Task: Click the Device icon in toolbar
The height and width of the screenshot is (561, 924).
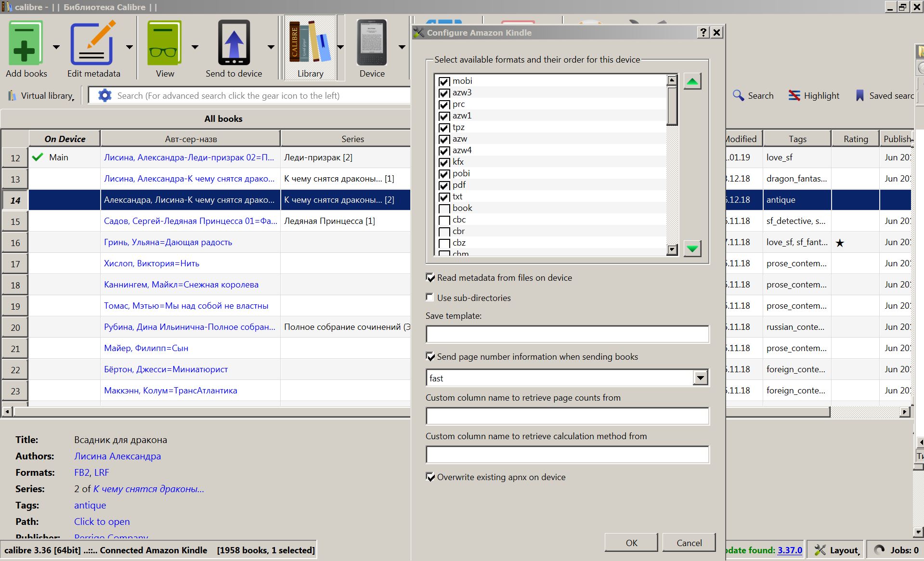Action: [372, 43]
